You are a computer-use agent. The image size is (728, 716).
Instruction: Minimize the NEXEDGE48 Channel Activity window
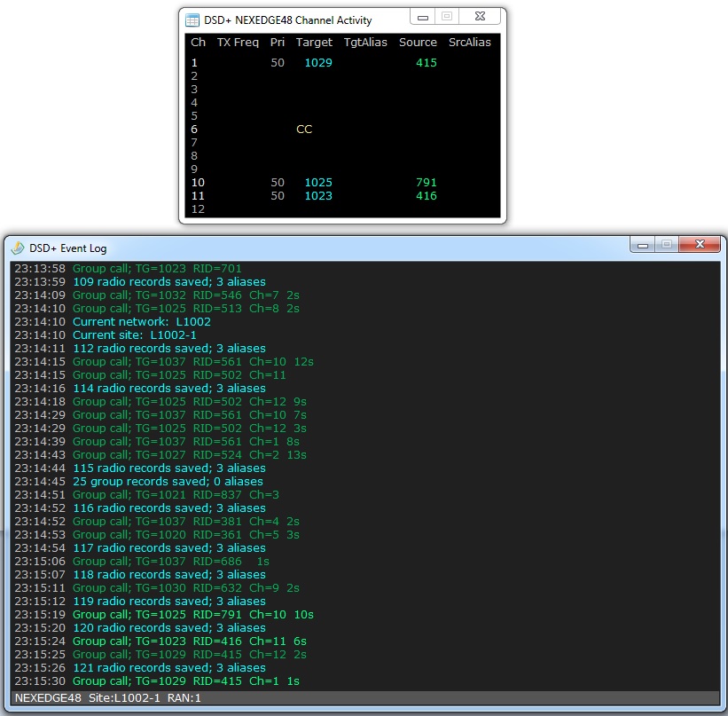tap(422, 17)
